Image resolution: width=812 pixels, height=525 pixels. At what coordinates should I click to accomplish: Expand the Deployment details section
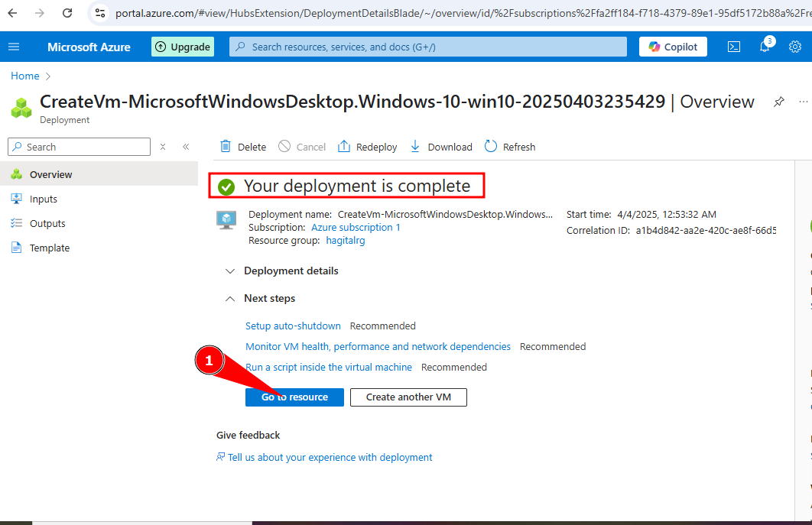281,271
